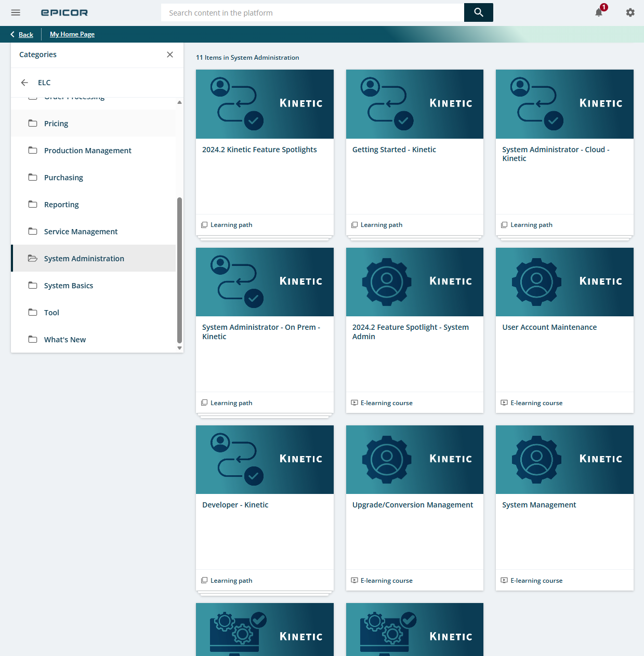Open the Getting Started - Kinetic card image
The width and height of the screenshot is (644, 656).
[415, 104]
